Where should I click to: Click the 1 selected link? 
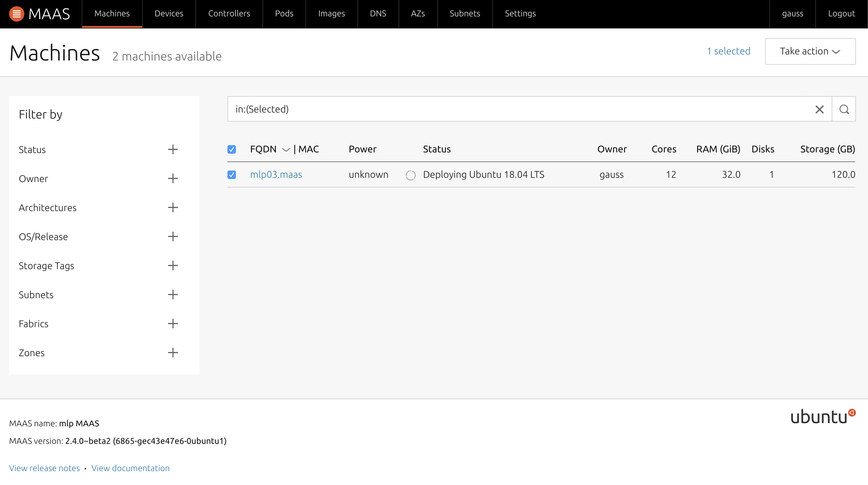click(728, 51)
